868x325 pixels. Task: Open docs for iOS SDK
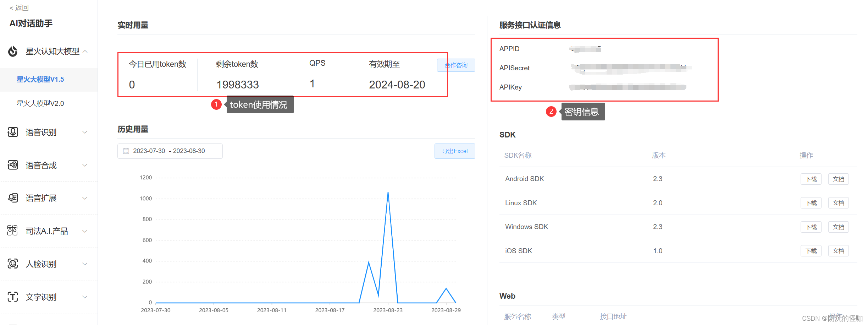pyautogui.click(x=839, y=251)
